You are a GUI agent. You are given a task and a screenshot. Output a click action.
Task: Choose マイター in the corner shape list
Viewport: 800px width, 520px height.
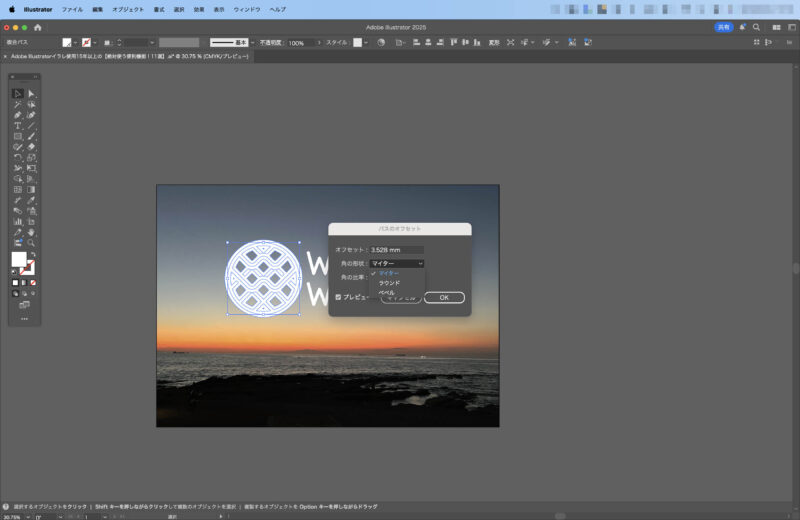[x=388, y=273]
